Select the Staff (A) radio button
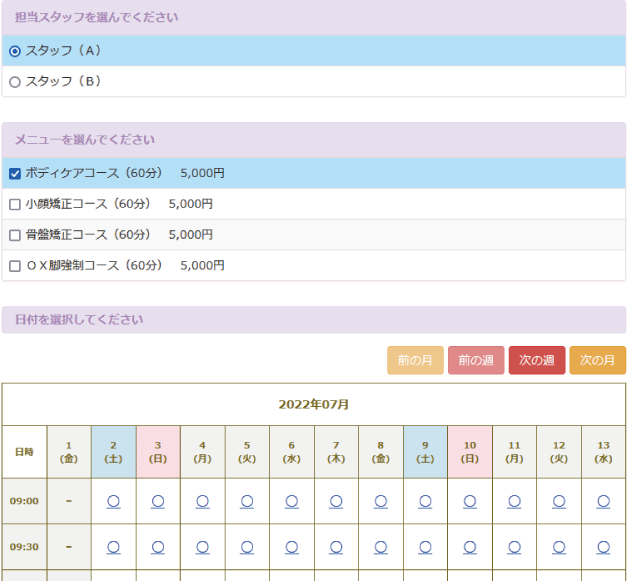Image resolution: width=627 pixels, height=581 pixels. coord(15,51)
